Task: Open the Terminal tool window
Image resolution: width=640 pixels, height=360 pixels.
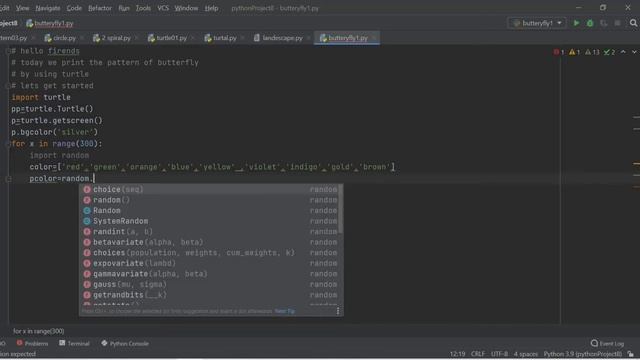Action: 74,344
